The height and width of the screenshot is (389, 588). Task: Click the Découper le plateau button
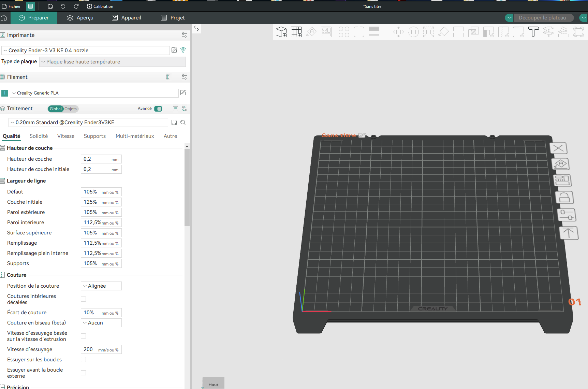click(x=542, y=18)
